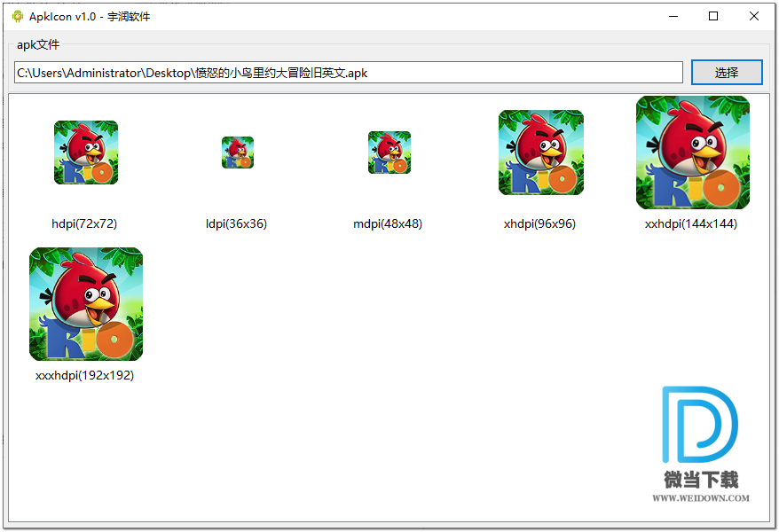The height and width of the screenshot is (532, 779).
Task: Select the xxxhdpi 192x192 icon image
Action: pos(85,304)
